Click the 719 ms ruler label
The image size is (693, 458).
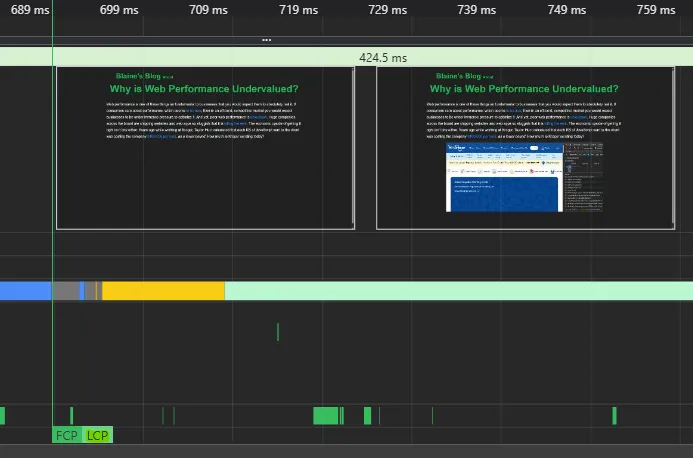298,10
